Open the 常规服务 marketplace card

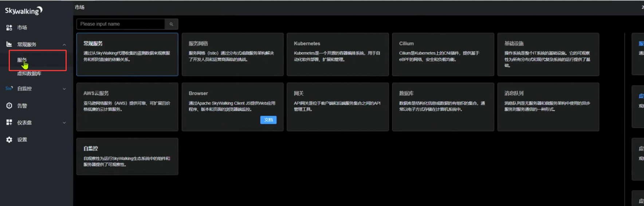pyautogui.click(x=127, y=54)
